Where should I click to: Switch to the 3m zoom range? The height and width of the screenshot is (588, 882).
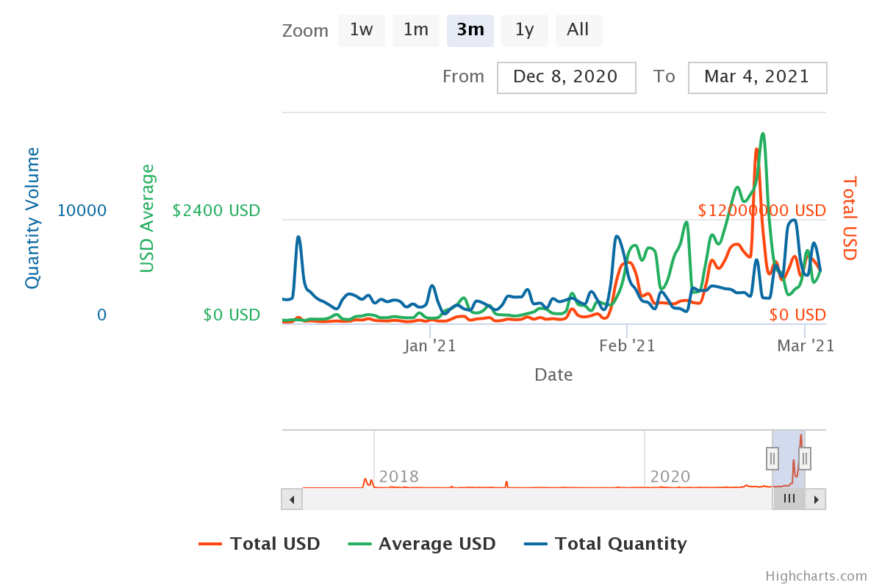470,30
